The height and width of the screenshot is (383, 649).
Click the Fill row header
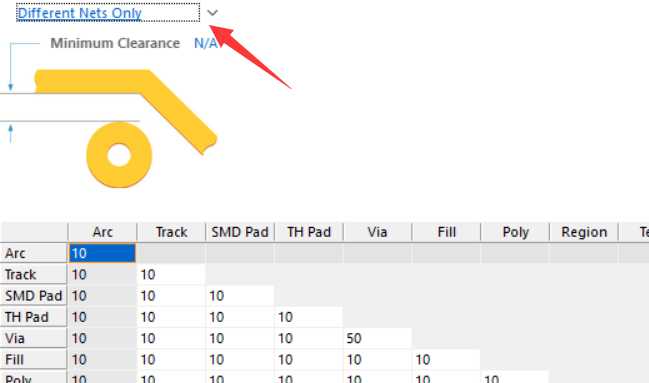[x=34, y=360]
